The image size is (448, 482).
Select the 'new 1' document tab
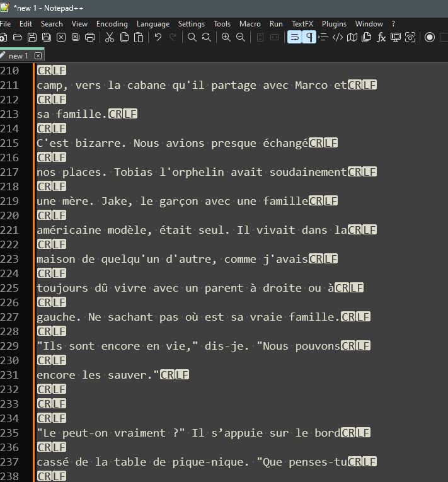click(18, 56)
